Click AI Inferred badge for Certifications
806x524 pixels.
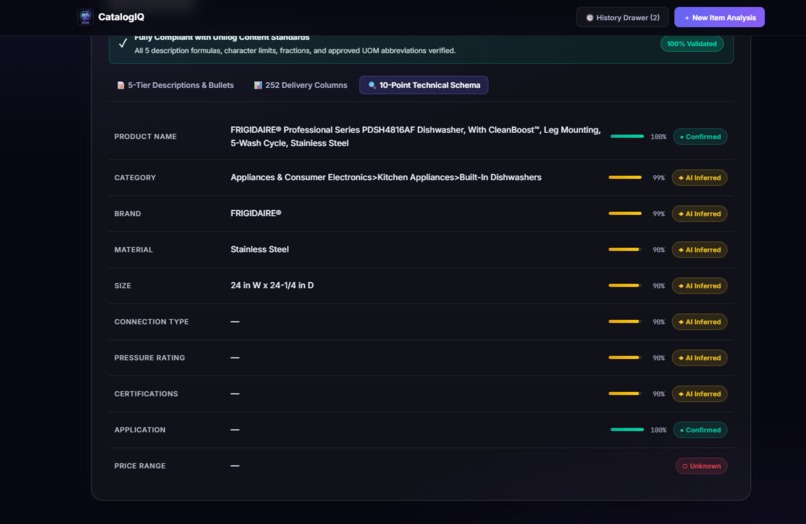[700, 394]
